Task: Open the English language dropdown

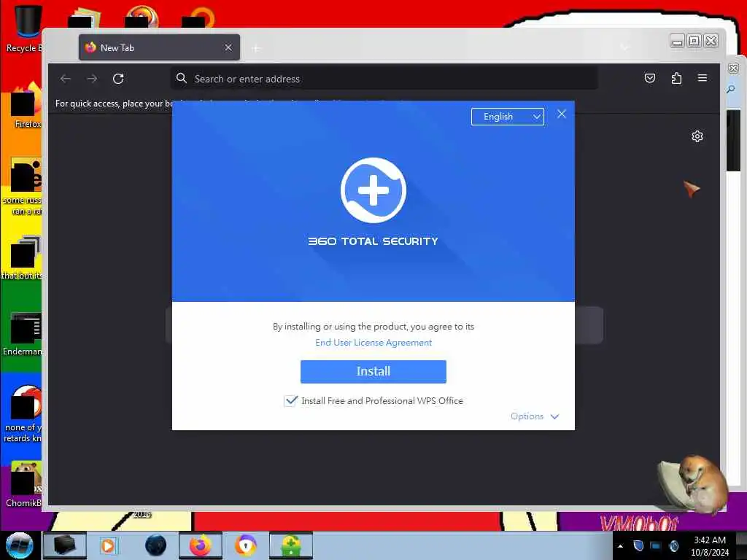Action: pos(508,117)
